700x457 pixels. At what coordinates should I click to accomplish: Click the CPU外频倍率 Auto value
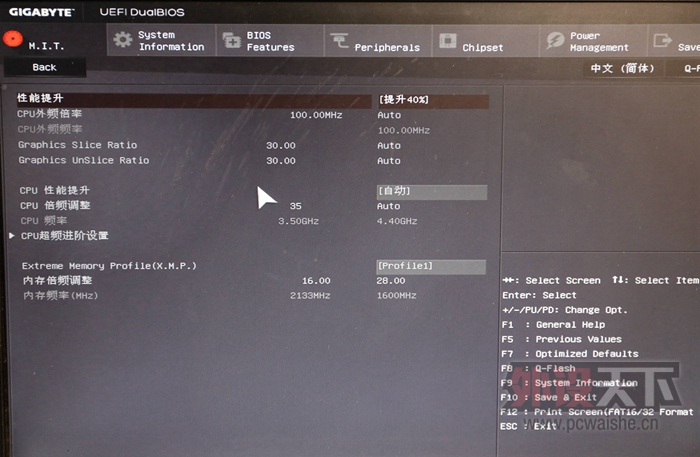tap(389, 115)
